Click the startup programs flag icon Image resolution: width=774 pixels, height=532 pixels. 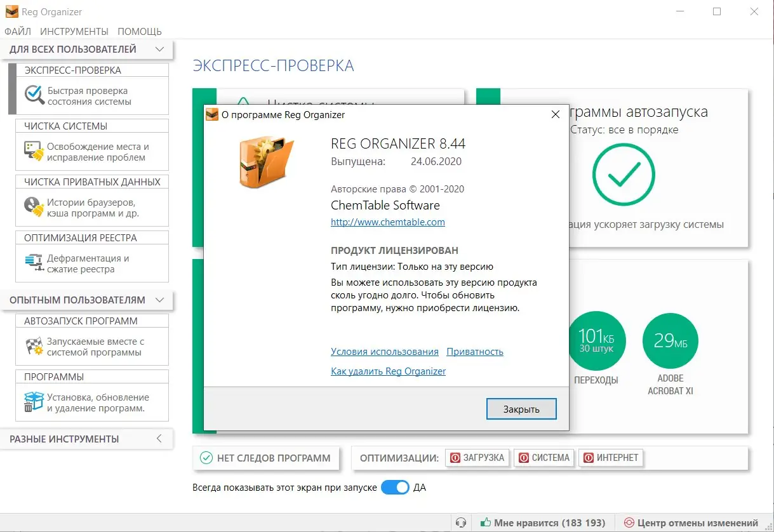[33, 347]
